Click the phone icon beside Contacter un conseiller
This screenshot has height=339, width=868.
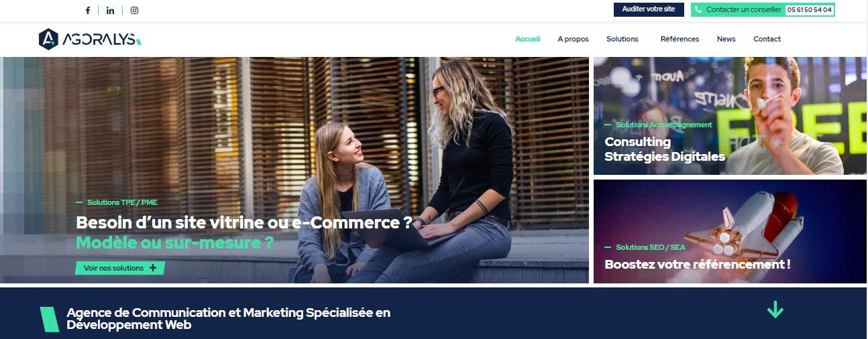(x=698, y=10)
